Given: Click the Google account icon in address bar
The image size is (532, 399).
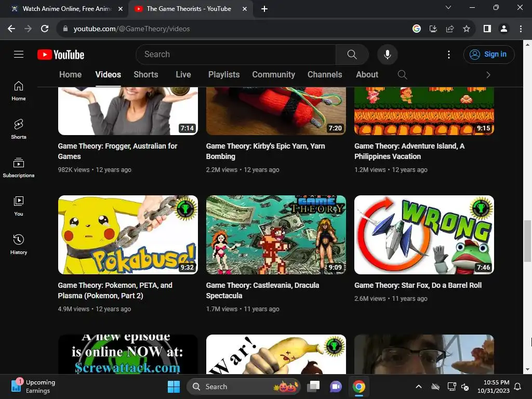Looking at the screenshot, I should pyautogui.click(x=416, y=29).
